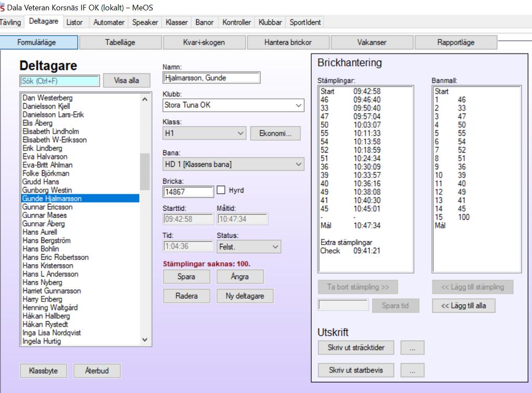Delete participant with Radera button

pos(187,296)
